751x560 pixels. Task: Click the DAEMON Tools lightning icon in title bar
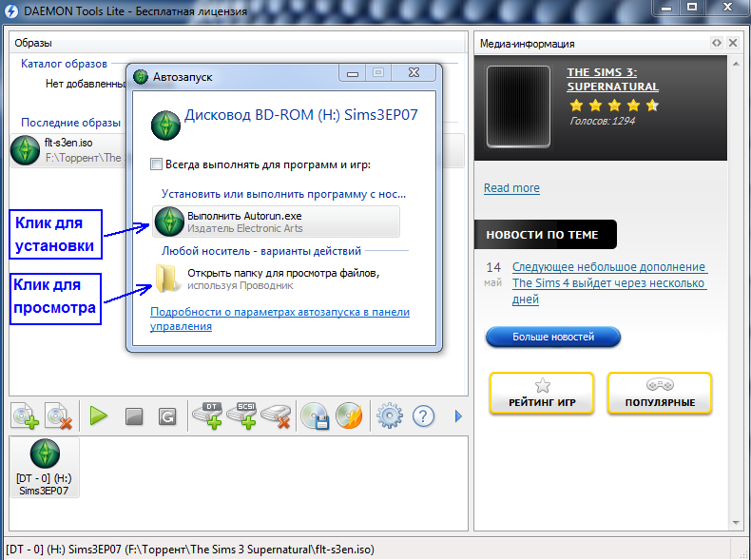click(x=11, y=11)
